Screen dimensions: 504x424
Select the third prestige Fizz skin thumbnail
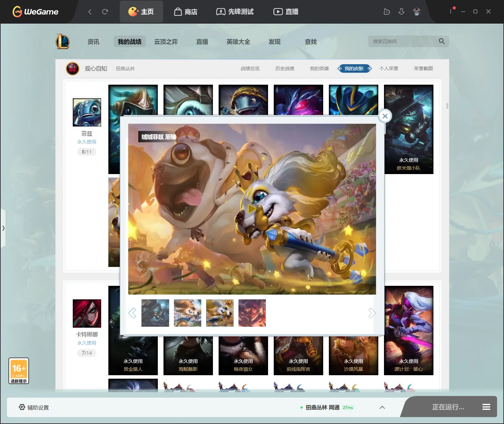220,313
